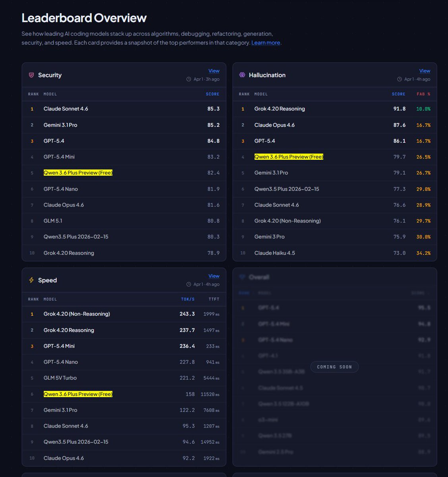Open the View link on the Speed card

coord(214,276)
